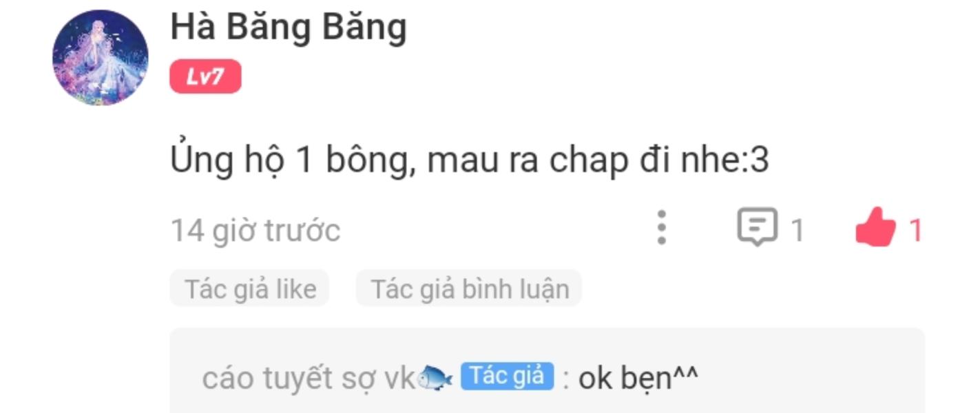The width and height of the screenshot is (980, 413).
Task: Tap the "Tác giả like" tag
Action: (x=250, y=288)
